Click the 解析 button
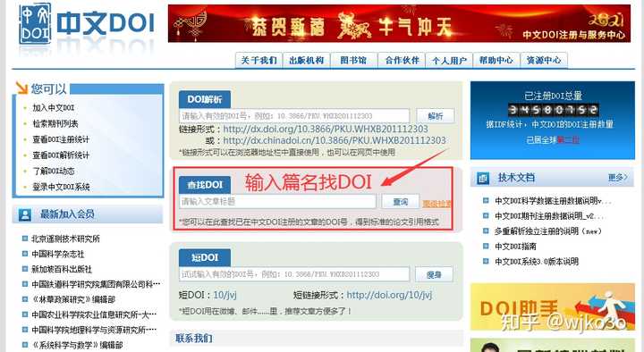This screenshot has height=352, width=644. 436,115
